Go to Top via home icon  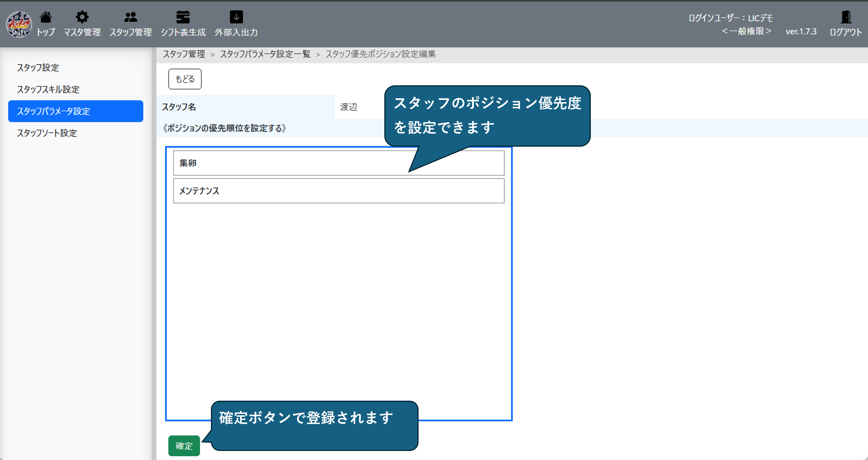pos(45,17)
